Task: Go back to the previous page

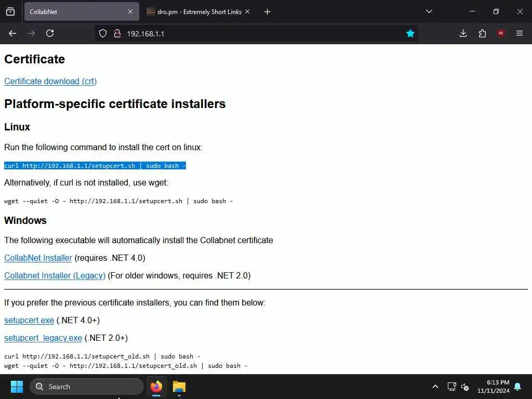Action: coord(12,33)
